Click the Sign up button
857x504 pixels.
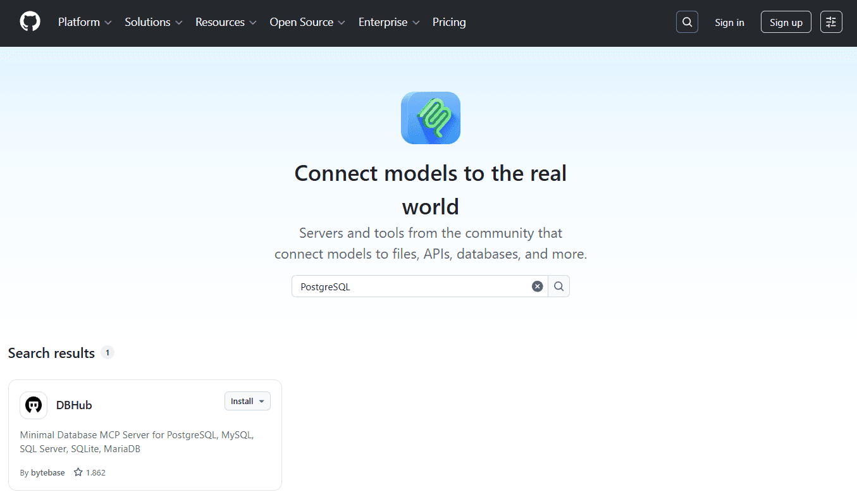point(786,22)
